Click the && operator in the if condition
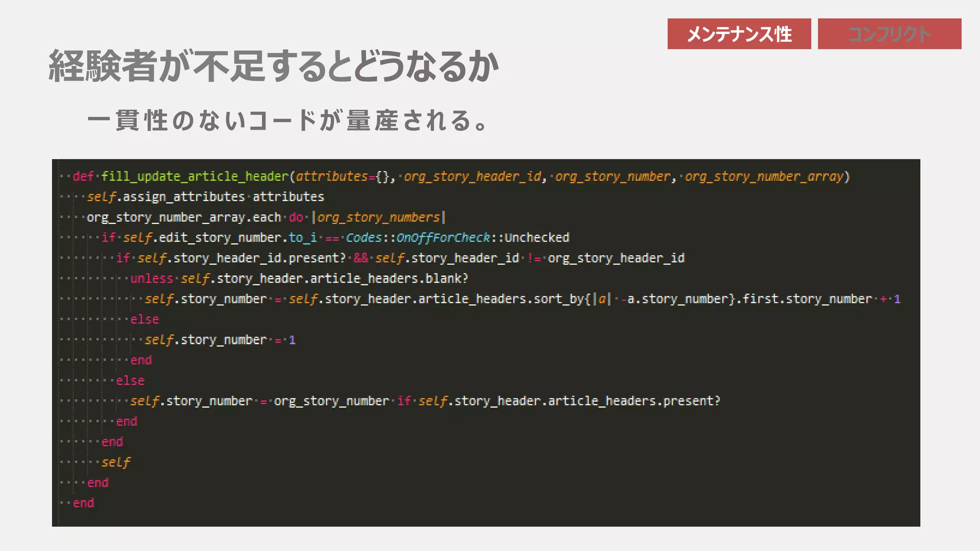The width and height of the screenshot is (980, 551). coord(361,258)
